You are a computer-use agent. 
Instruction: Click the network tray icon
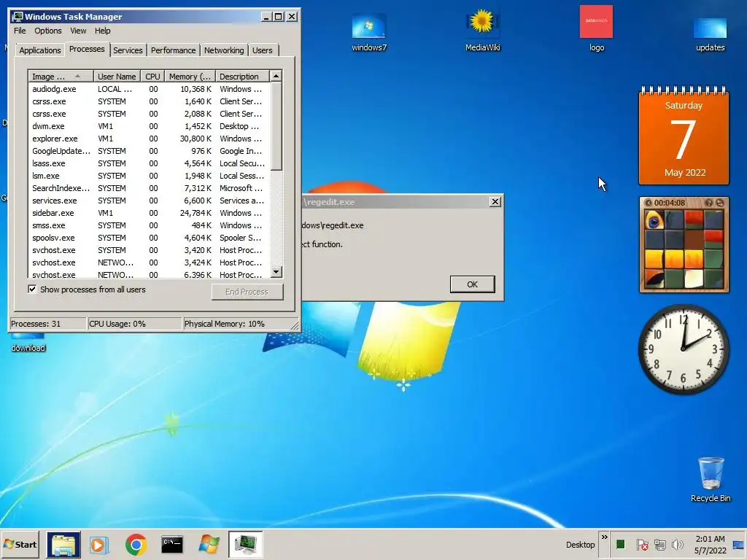point(659,544)
